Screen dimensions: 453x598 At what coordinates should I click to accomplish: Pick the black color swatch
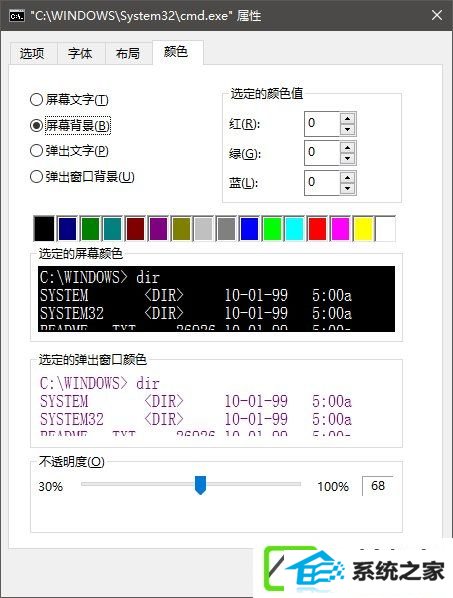point(44,229)
